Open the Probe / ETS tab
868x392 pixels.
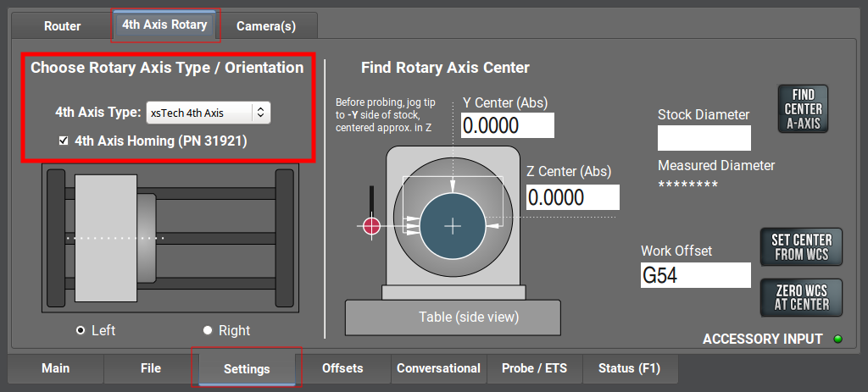tap(534, 368)
